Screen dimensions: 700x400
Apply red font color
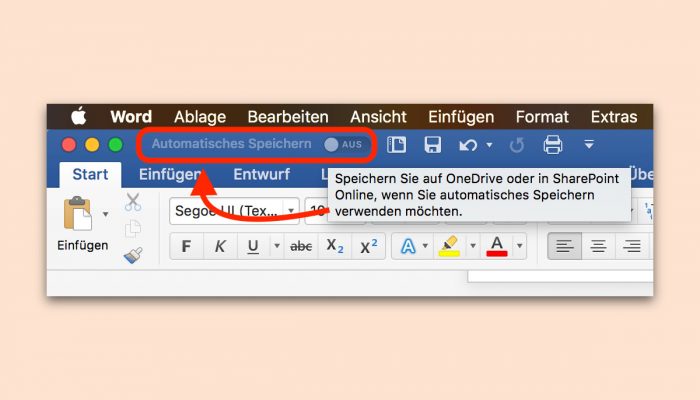click(x=497, y=246)
